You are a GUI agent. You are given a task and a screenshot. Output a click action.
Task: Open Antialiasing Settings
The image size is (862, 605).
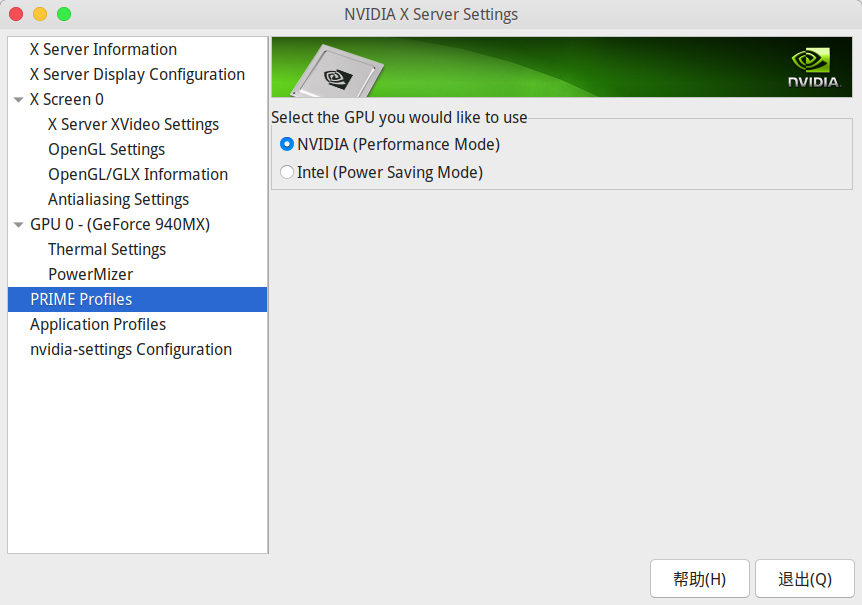(118, 199)
